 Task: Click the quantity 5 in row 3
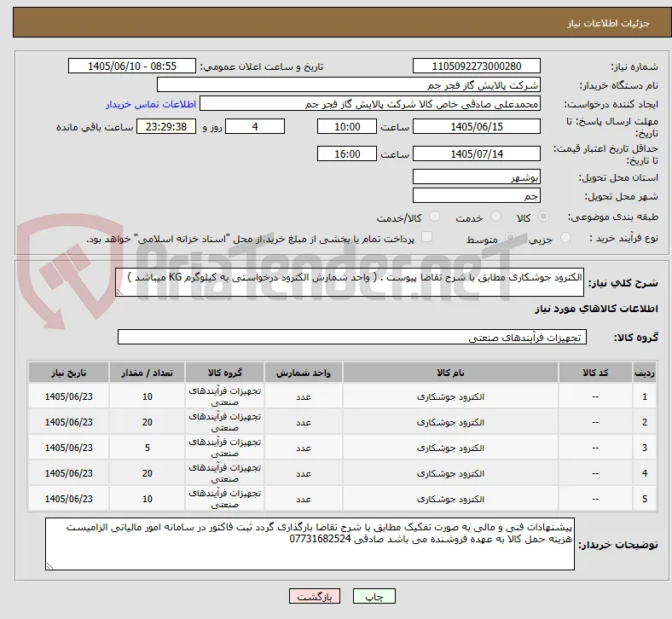point(147,448)
